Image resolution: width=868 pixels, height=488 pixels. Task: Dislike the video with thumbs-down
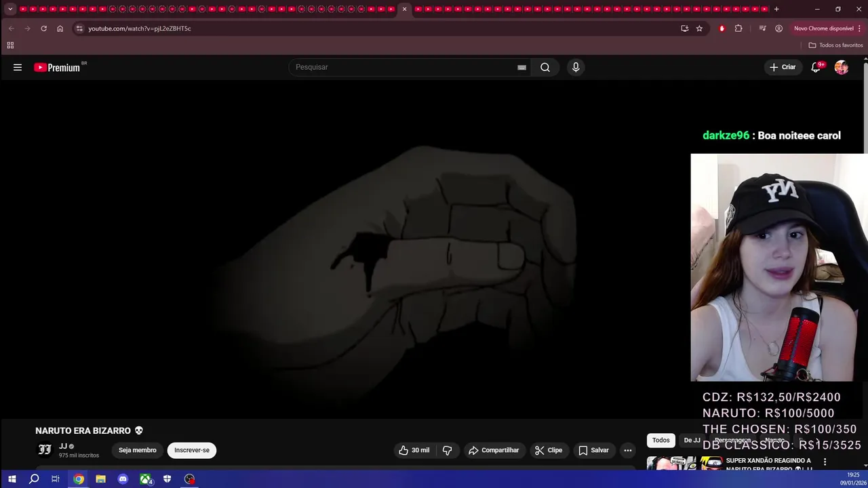coord(447,450)
